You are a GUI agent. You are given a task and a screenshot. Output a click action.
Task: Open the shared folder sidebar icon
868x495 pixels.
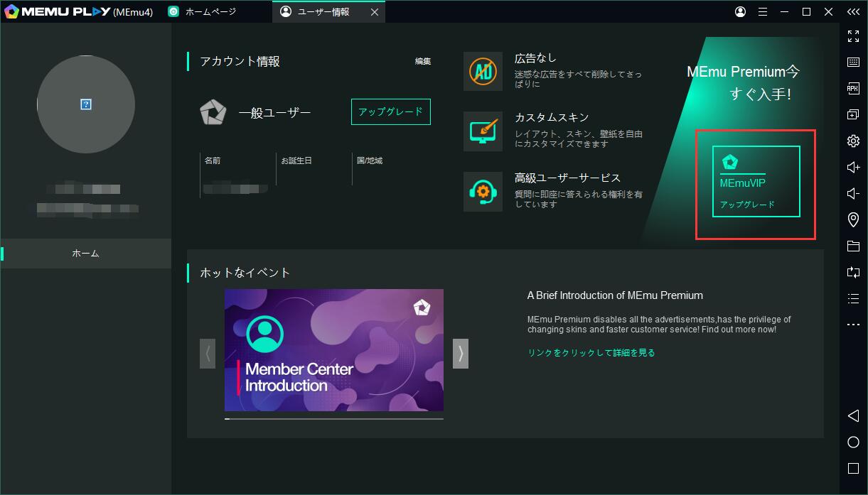pyautogui.click(x=853, y=246)
